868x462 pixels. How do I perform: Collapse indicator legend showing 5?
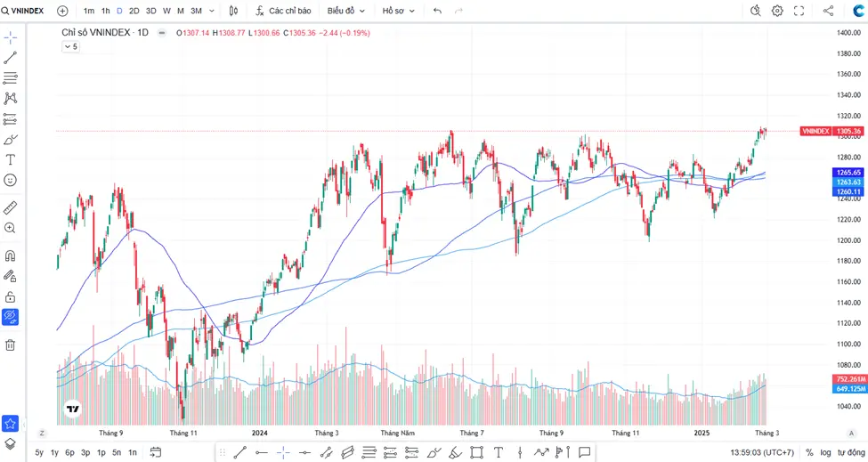point(70,46)
